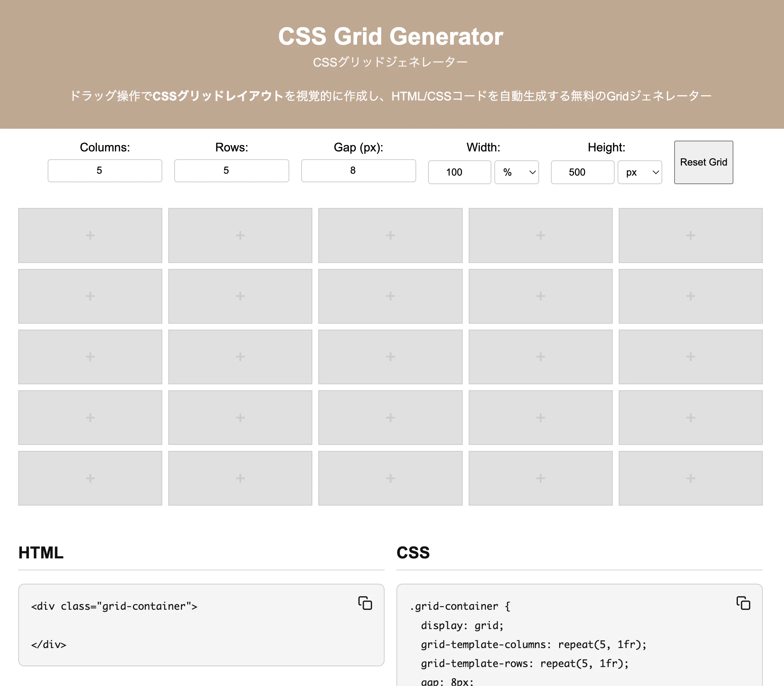Select the grid cell in row 2, column 3
This screenshot has width=784, height=686.
coord(390,296)
